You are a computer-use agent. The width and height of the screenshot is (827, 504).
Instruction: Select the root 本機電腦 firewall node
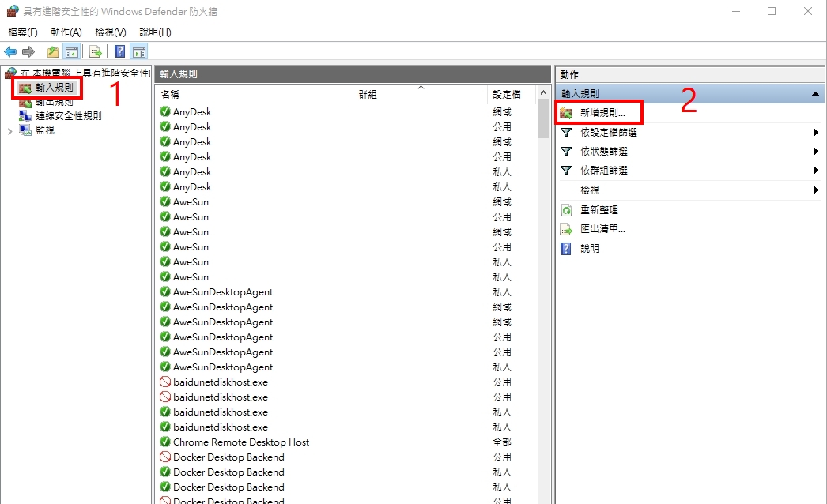pos(85,73)
